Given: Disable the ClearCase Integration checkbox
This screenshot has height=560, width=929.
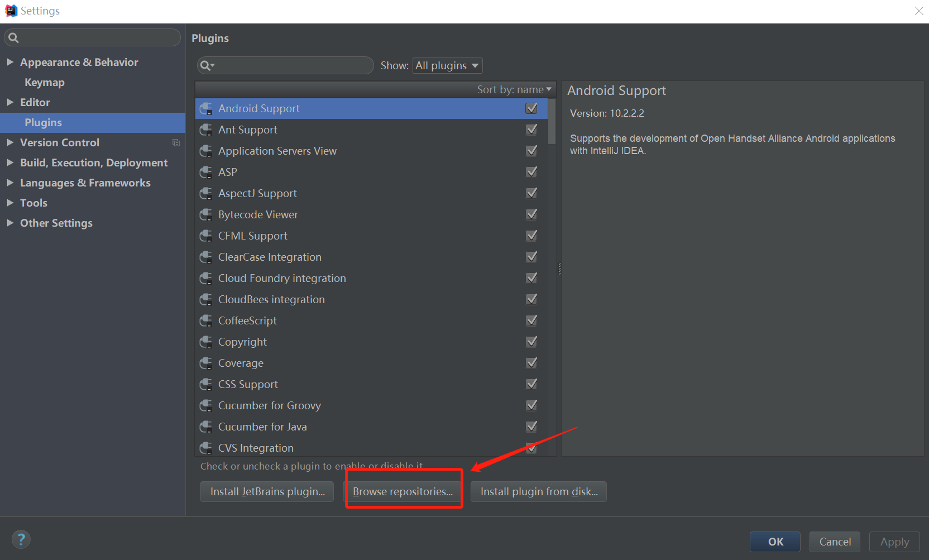Looking at the screenshot, I should coord(531,257).
